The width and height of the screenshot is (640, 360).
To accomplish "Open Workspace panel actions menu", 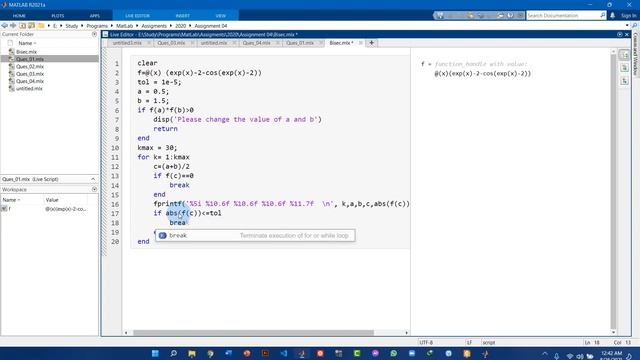I will pos(94,189).
